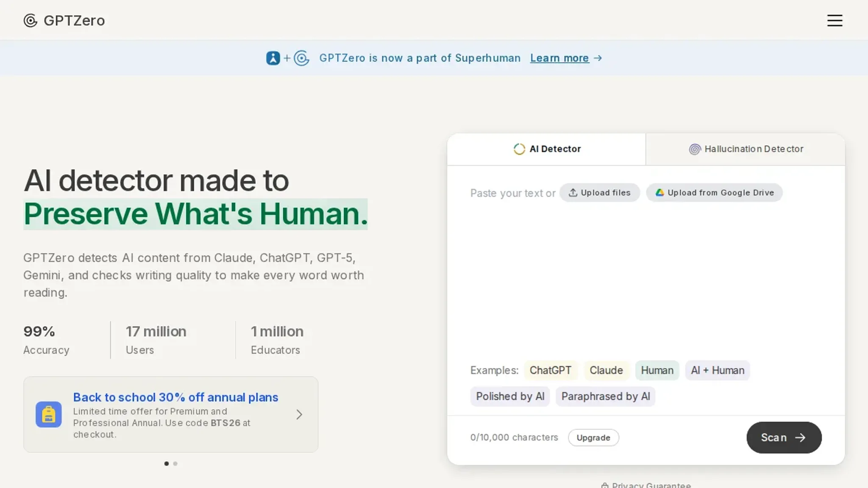Click the Preserve What's Human headline
The height and width of the screenshot is (488, 868).
point(195,214)
